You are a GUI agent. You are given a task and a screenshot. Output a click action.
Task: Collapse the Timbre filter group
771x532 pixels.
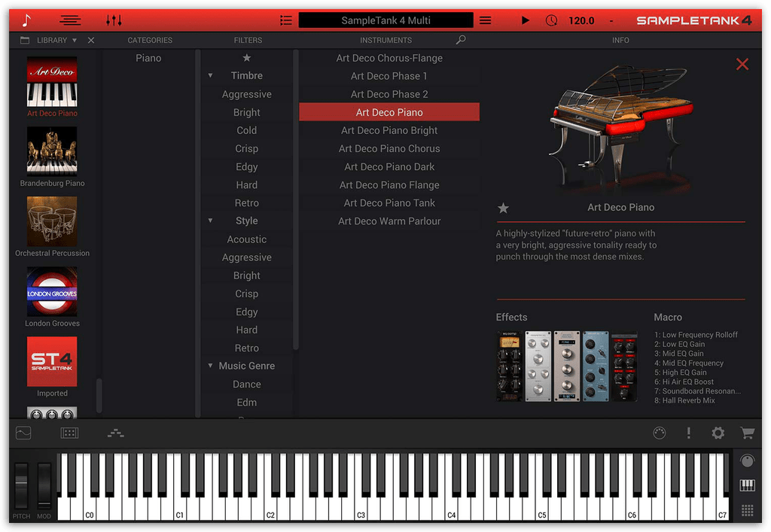tap(210, 76)
